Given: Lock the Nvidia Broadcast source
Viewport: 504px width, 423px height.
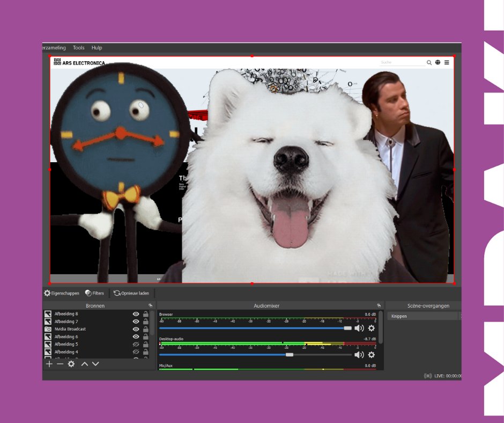Looking at the screenshot, I should [146, 329].
